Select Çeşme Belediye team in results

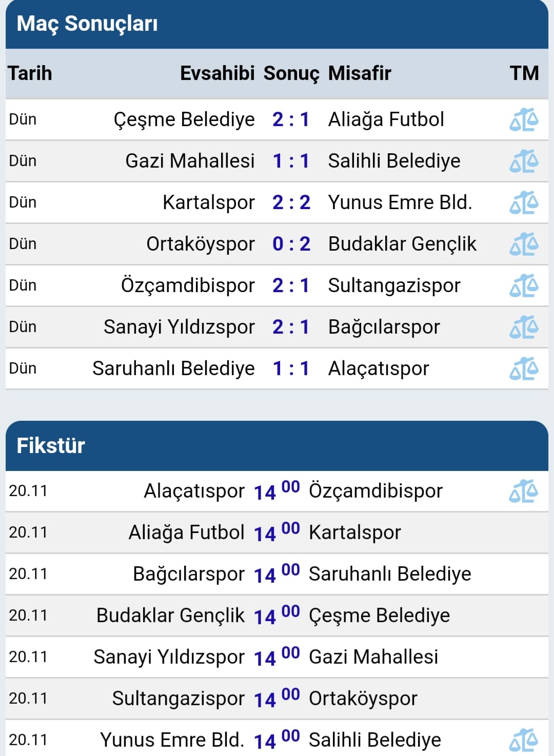tap(184, 120)
